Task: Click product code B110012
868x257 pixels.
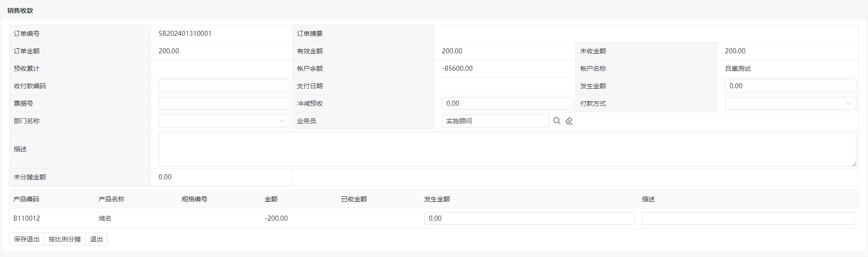Action: [27, 218]
